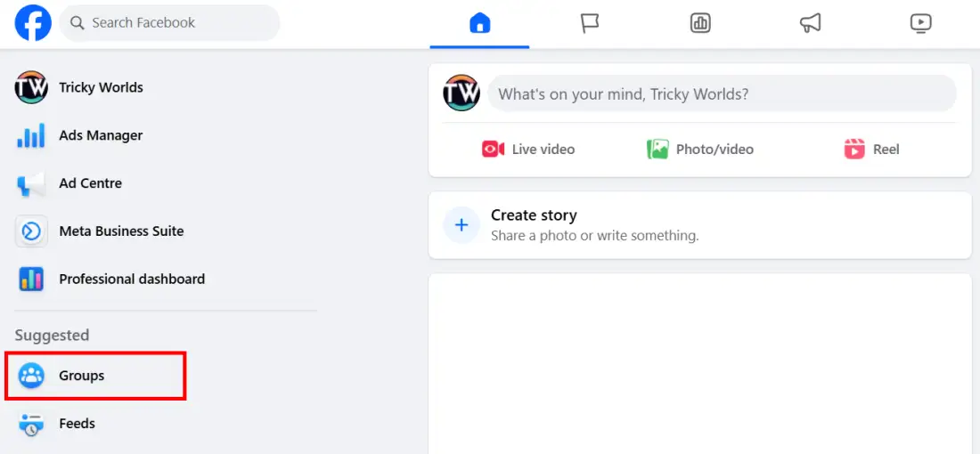The height and width of the screenshot is (454, 980).
Task: Open Ads Manager
Action: 101,135
